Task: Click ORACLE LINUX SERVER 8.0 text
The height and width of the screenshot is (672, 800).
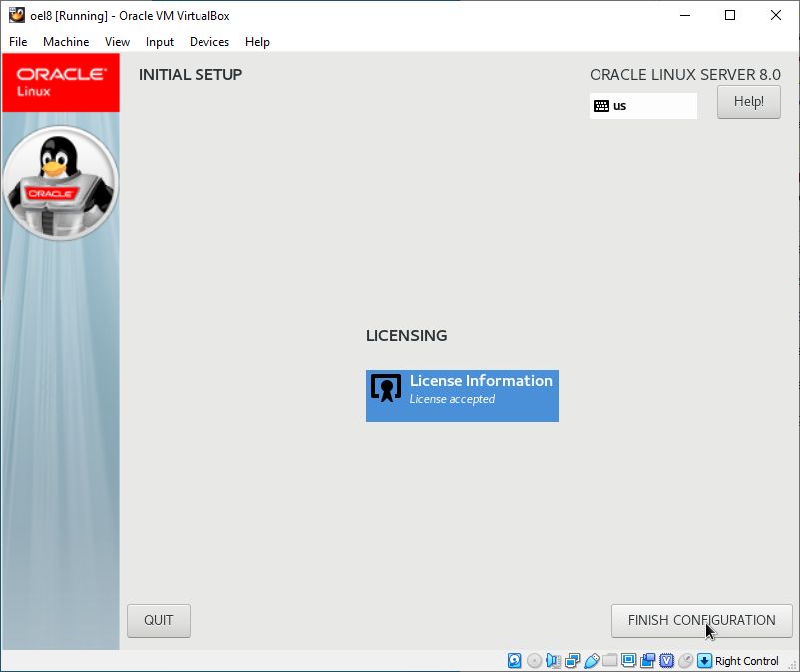Action: [684, 75]
